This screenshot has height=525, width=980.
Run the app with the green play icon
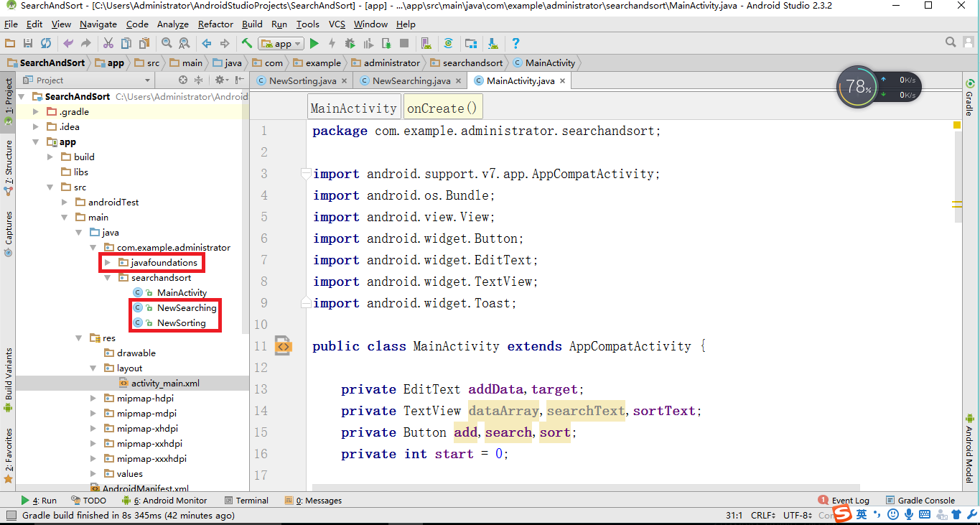pos(314,44)
